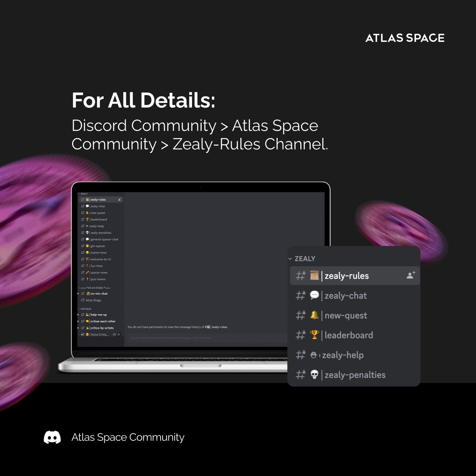
Task: Collapse ZEALY category on laptop screen
Action: coord(79,194)
